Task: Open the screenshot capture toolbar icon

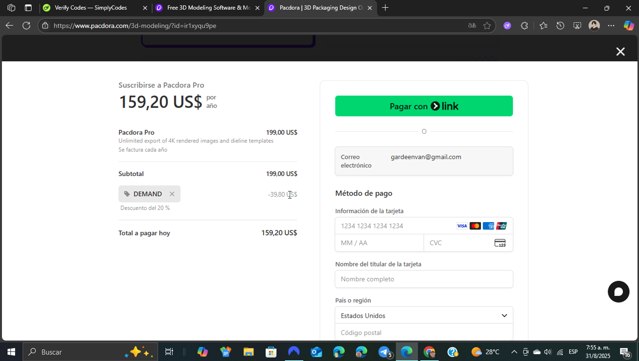Action: point(577,26)
